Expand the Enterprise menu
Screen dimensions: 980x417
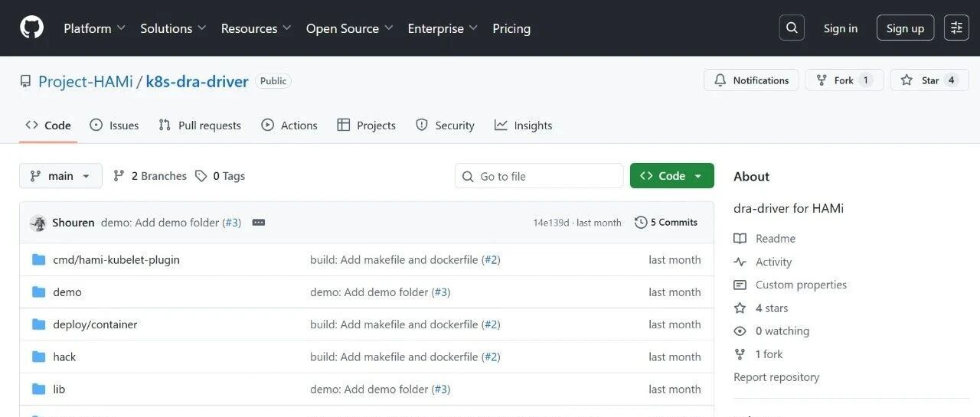443,28
